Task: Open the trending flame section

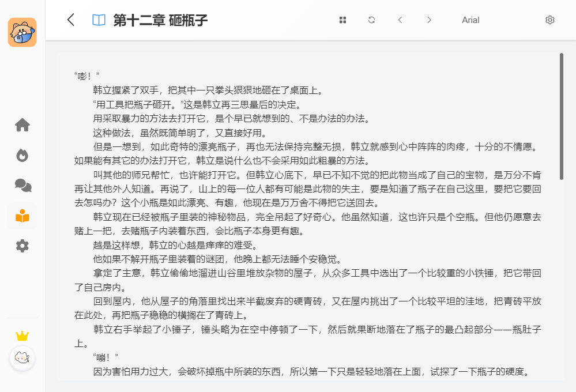Action: point(22,155)
